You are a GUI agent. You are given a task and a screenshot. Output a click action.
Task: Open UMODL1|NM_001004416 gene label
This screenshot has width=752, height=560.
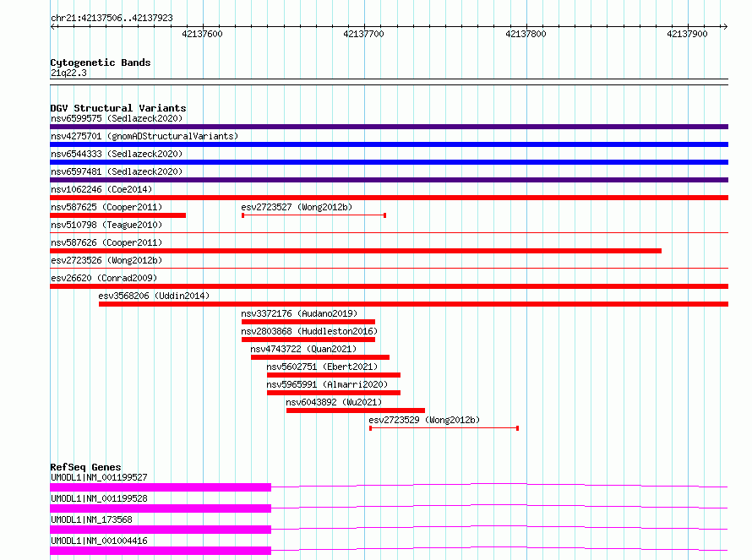click(99, 541)
